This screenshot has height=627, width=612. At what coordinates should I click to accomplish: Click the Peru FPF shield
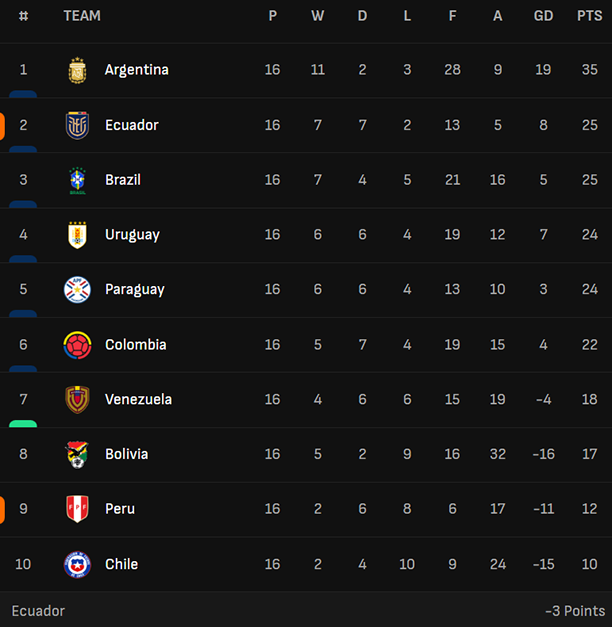[77, 509]
